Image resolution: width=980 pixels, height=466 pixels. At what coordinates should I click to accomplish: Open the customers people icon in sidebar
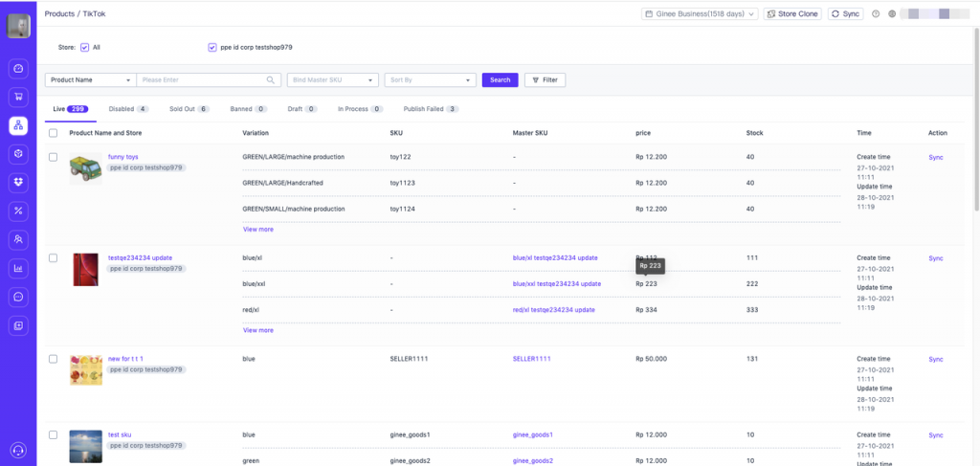click(x=18, y=239)
